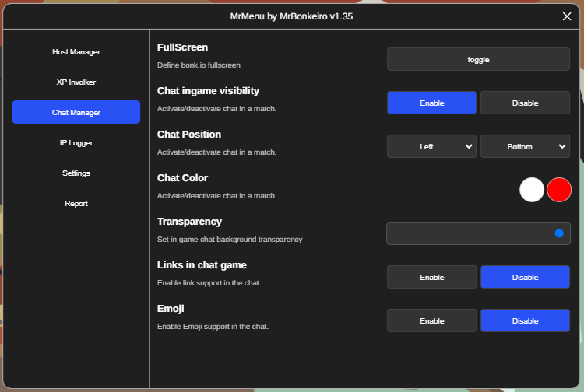Open the XP Involker section

coord(76,82)
